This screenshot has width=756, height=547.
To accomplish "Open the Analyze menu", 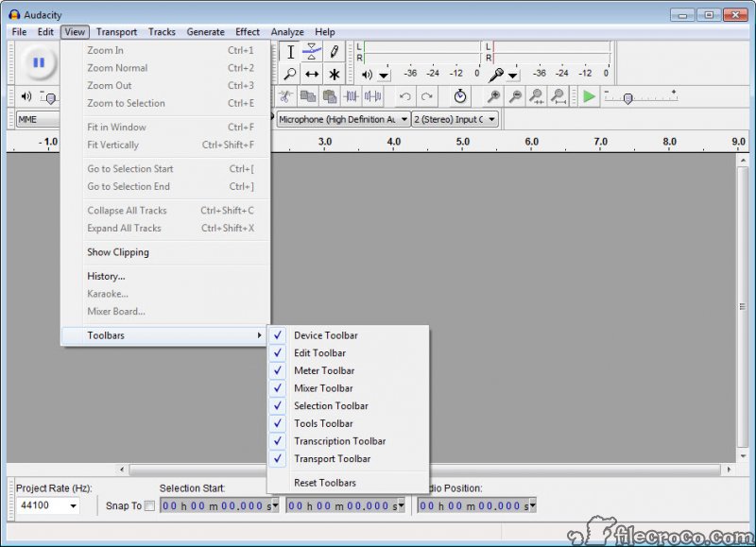I will coord(287,32).
